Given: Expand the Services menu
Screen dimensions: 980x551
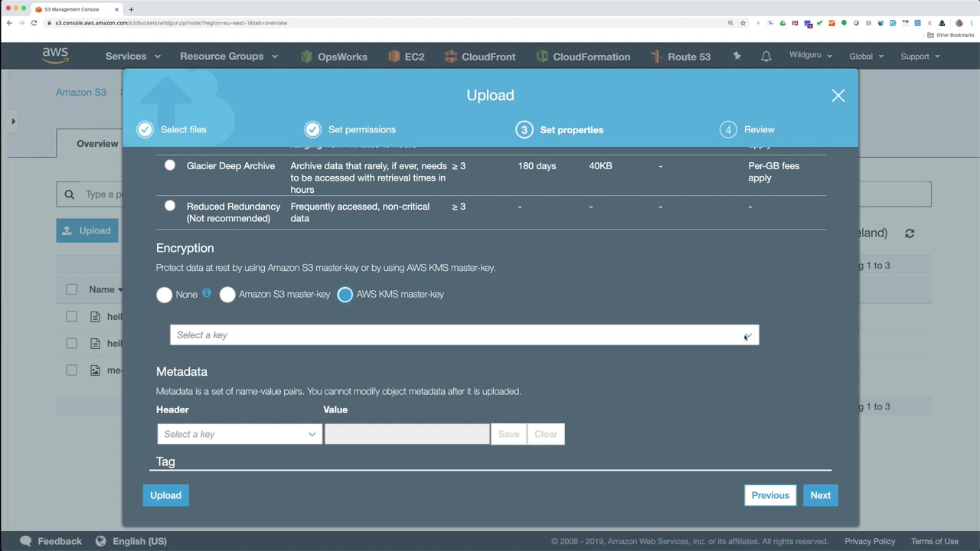Looking at the screenshot, I should coord(133,57).
